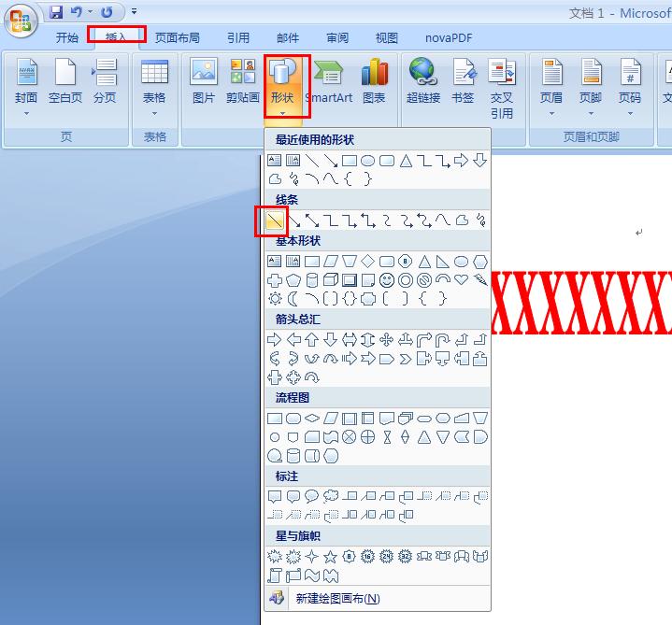Click 新建绘图画布(N) menu entry
672x625 pixels.
(337, 599)
